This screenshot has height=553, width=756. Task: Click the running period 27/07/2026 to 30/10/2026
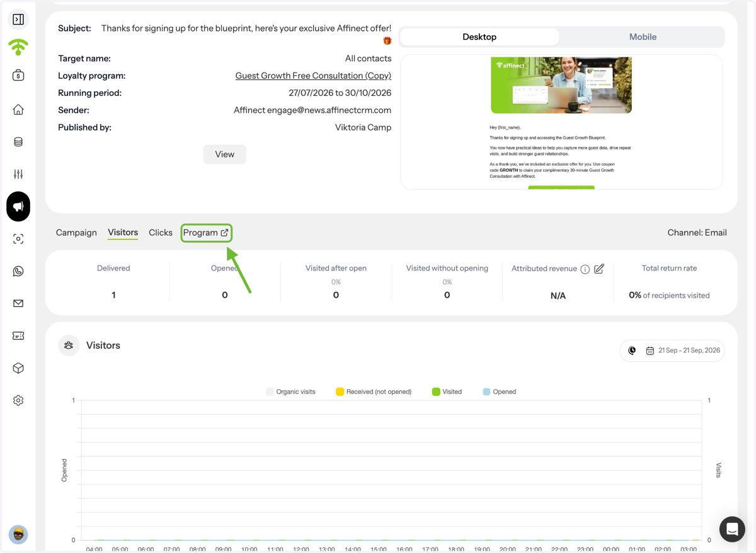pyautogui.click(x=340, y=93)
